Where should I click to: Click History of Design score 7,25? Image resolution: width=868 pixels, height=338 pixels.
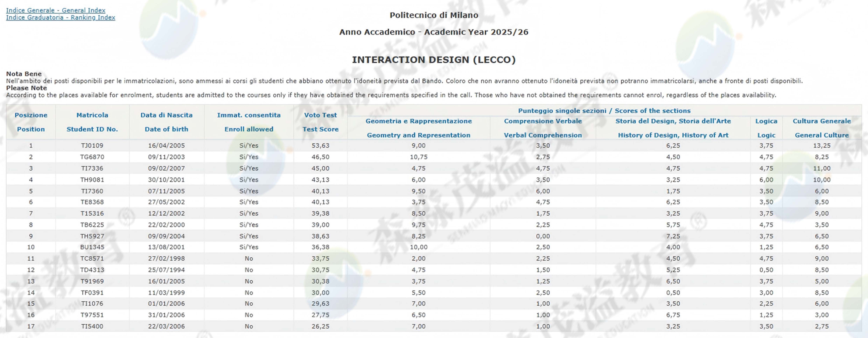click(673, 236)
